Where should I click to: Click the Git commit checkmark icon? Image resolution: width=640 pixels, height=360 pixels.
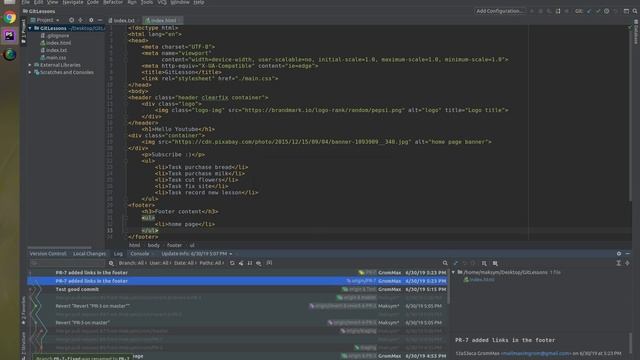pos(598,11)
